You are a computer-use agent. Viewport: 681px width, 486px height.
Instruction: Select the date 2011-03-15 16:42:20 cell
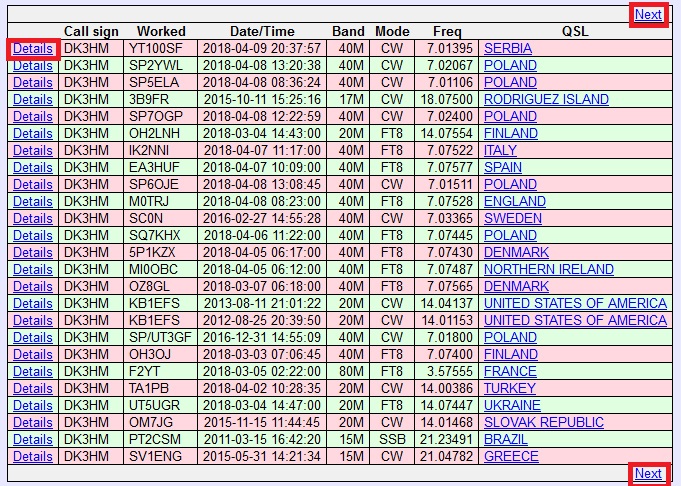tap(262, 439)
